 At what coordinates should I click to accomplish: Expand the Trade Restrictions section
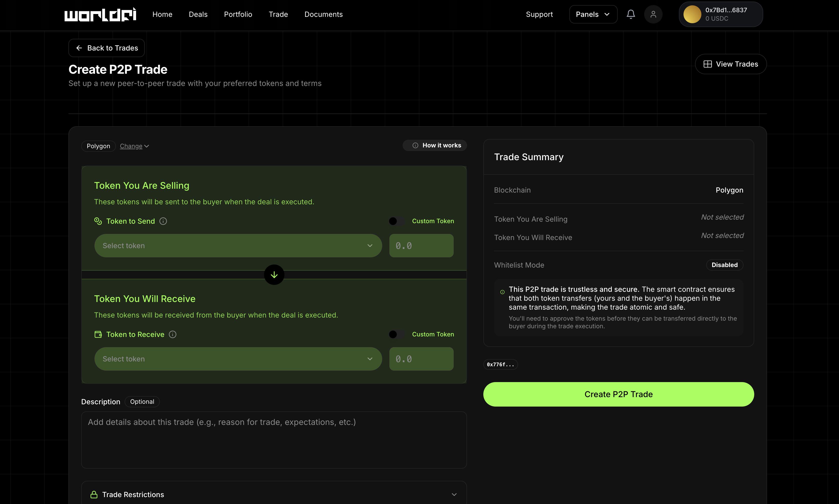point(454,495)
